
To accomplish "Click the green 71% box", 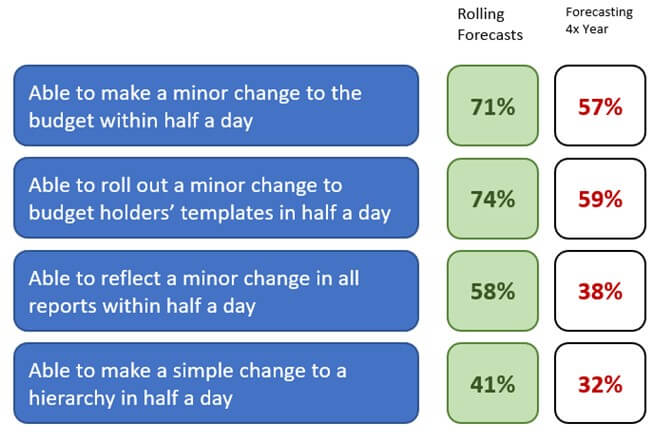I will [x=493, y=105].
